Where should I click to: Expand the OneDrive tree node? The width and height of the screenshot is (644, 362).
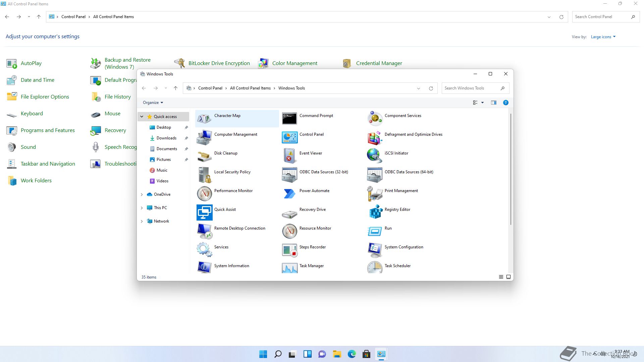142,194
